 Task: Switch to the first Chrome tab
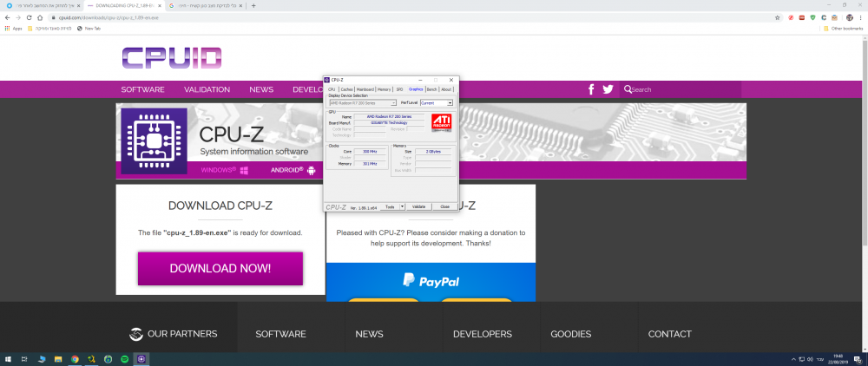click(42, 5)
